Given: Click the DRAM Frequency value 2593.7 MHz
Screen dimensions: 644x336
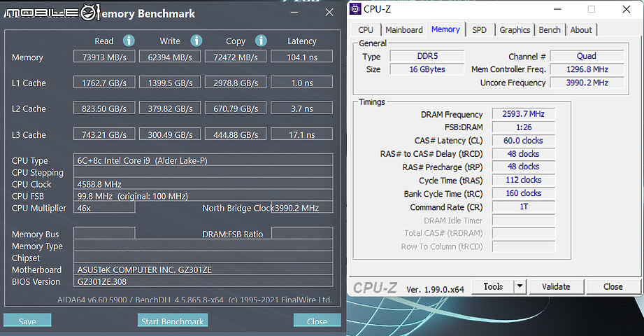Looking at the screenshot, I should (524, 114).
